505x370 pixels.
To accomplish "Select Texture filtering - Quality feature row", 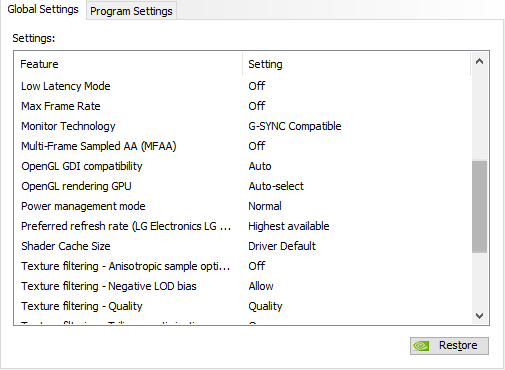I will pyautogui.click(x=243, y=306).
